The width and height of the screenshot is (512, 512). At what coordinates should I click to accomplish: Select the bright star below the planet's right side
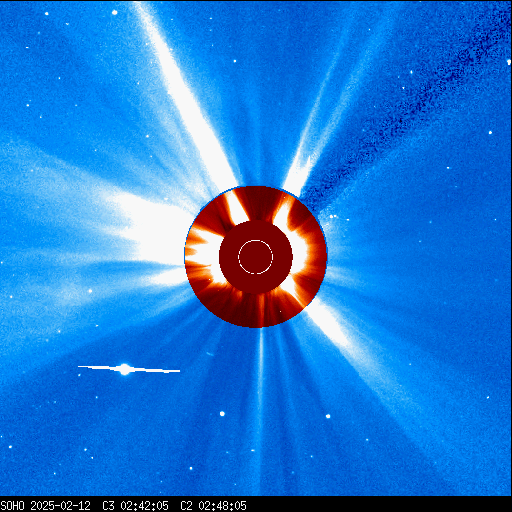(222, 414)
